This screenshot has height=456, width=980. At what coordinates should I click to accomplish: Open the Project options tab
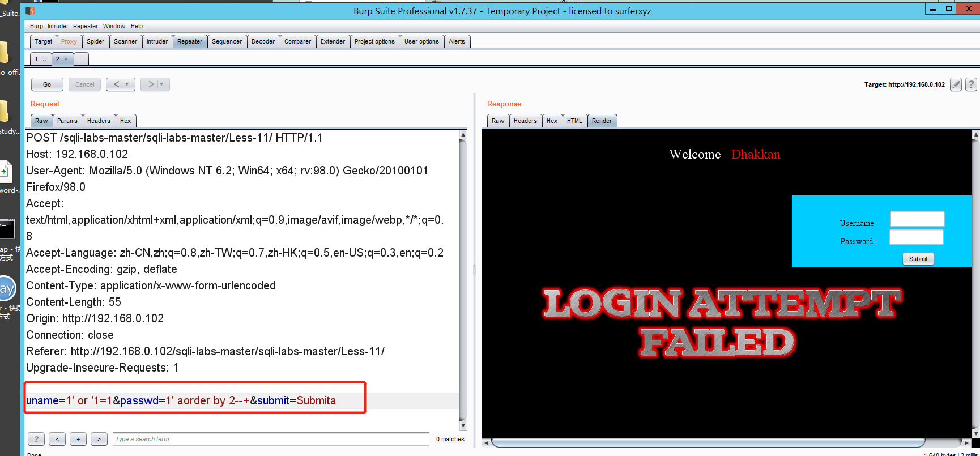[x=375, y=41]
